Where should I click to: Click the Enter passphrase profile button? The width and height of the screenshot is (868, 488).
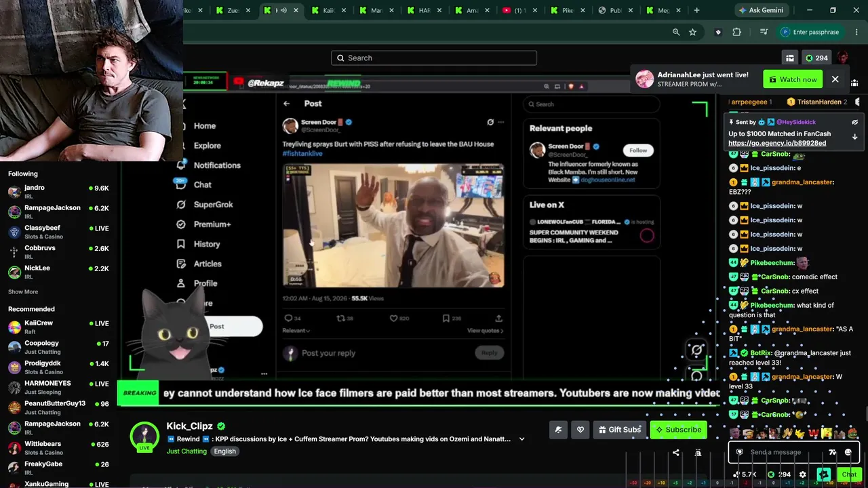pos(810,32)
